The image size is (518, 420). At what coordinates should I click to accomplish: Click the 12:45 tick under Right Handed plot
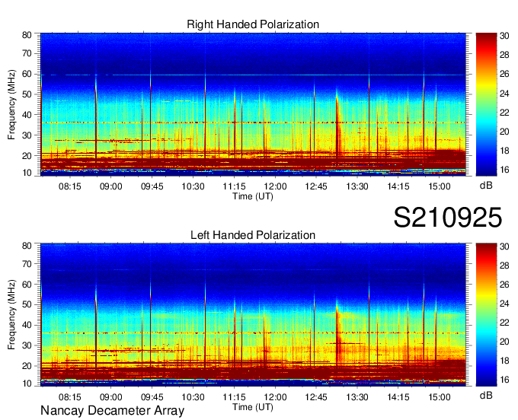click(x=316, y=186)
